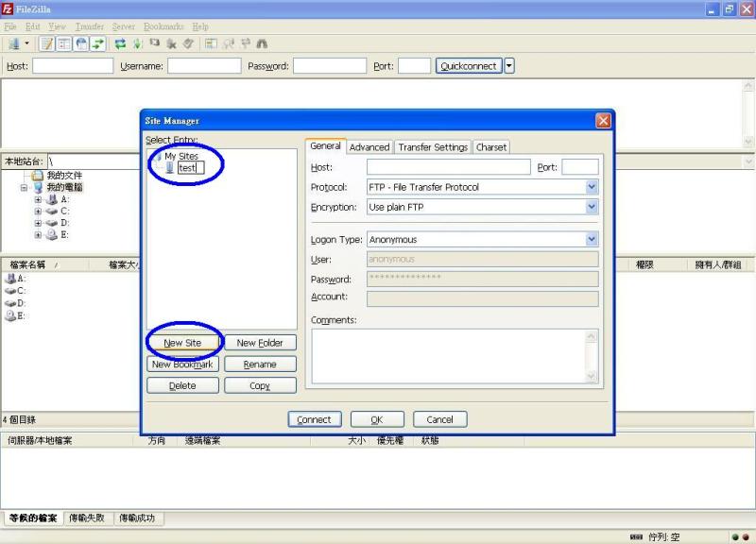The image size is (756, 544).
Task: Toggle the local directory tree icon
Action: coord(64,43)
